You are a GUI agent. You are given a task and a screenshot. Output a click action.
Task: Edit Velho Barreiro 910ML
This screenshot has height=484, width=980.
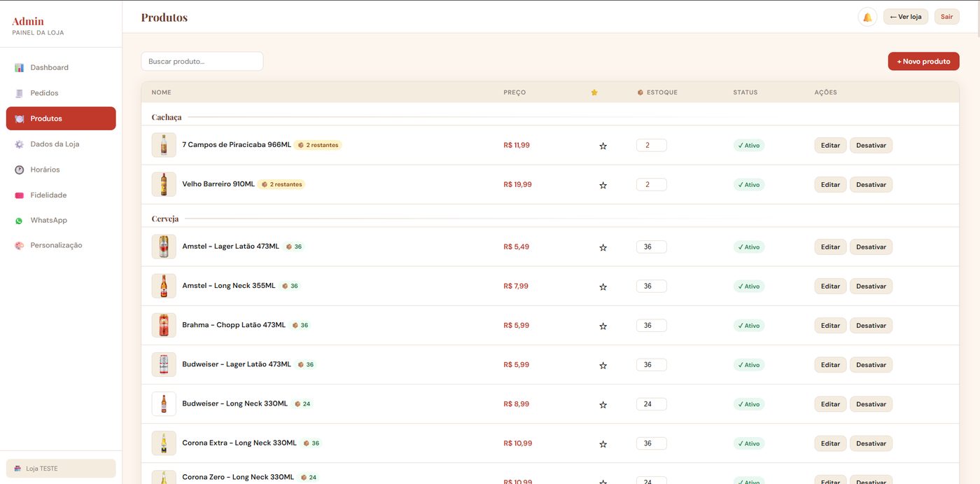tap(830, 185)
